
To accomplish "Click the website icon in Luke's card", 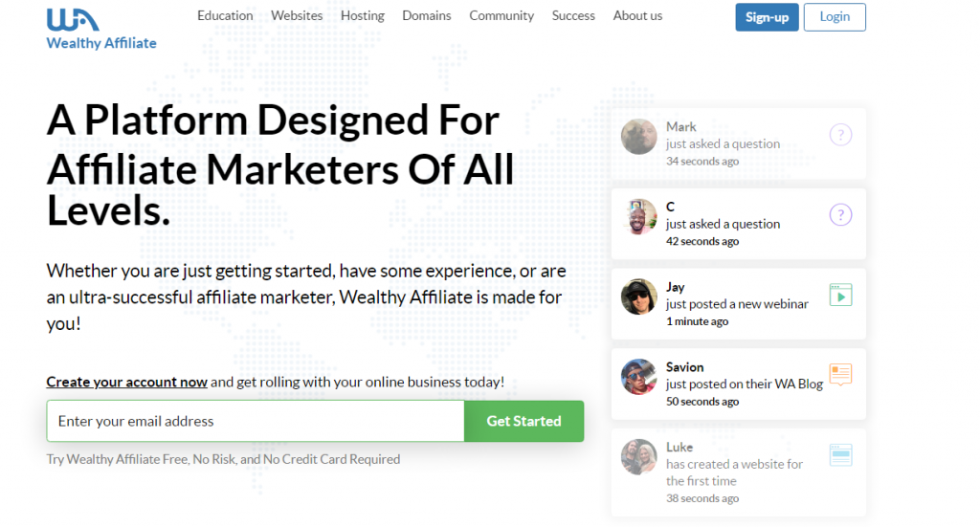I will [840, 455].
